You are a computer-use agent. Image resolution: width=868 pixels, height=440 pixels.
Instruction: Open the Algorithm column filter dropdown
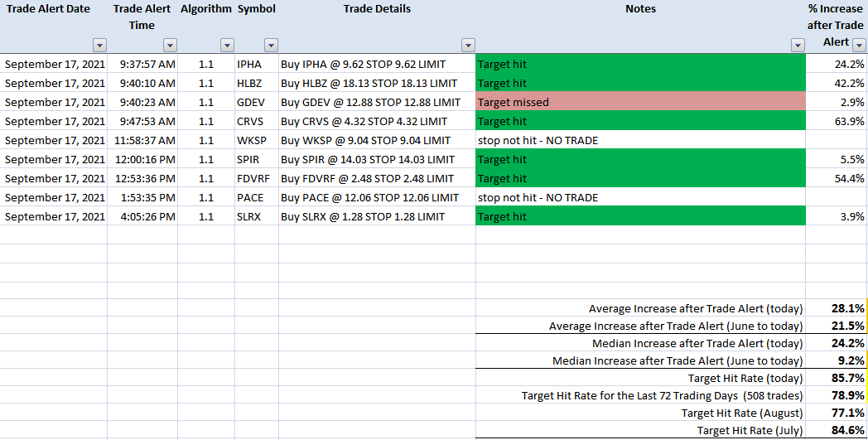227,46
